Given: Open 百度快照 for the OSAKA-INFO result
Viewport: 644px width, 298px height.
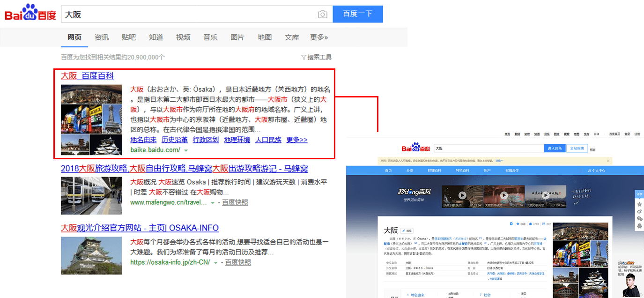Looking at the screenshot, I should 238,262.
